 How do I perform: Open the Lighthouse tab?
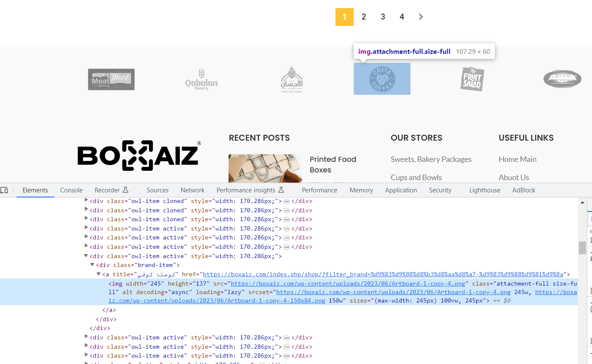coord(485,190)
